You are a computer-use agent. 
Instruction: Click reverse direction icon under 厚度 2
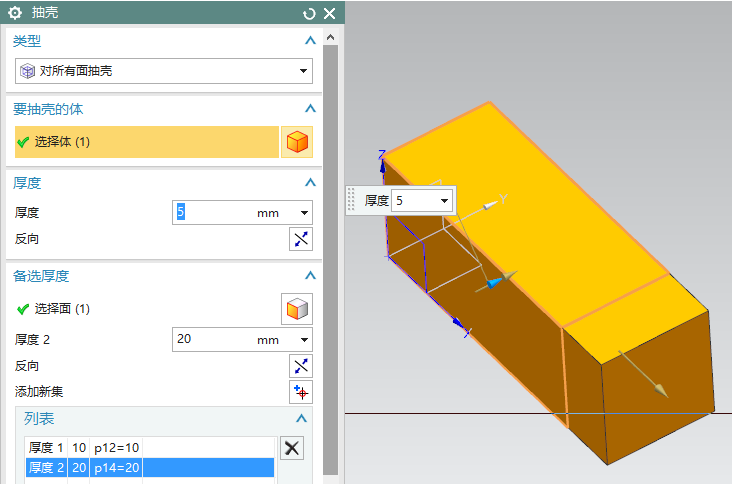tap(301, 365)
